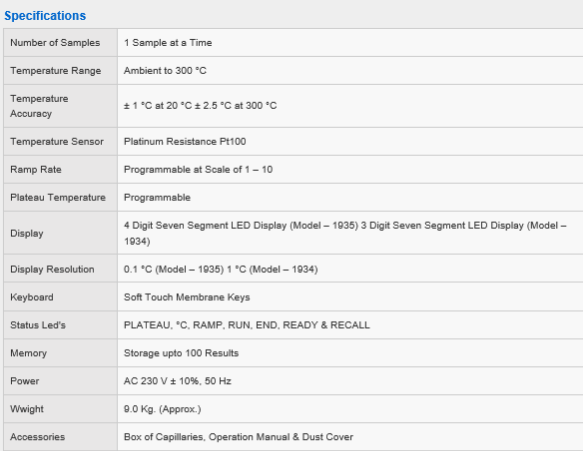Image resolution: width=583 pixels, height=451 pixels.
Task: Select the Status Led's row label
Action: pyautogui.click(x=38, y=325)
